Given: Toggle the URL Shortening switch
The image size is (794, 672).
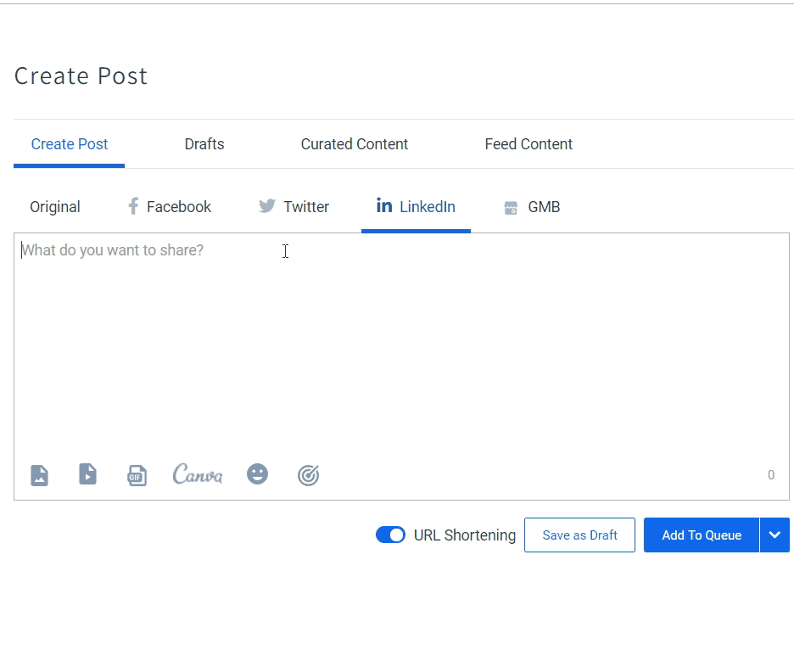Looking at the screenshot, I should coord(390,535).
